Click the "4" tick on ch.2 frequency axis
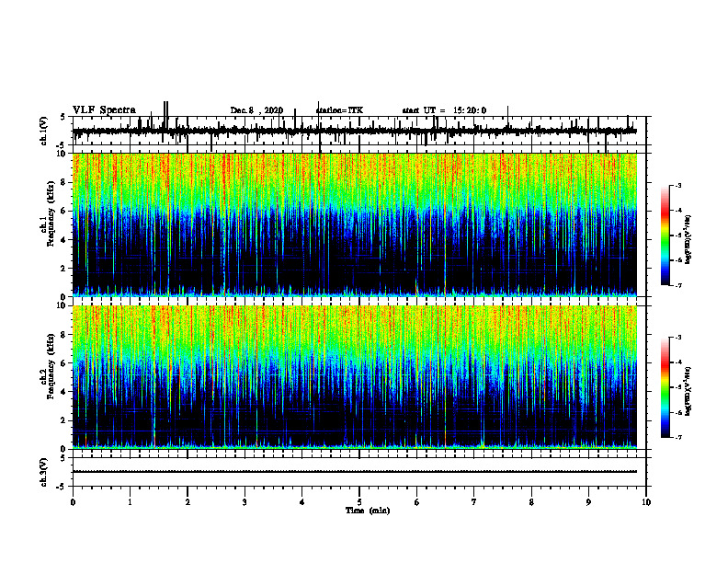The width and height of the screenshot is (728, 563). click(65, 392)
